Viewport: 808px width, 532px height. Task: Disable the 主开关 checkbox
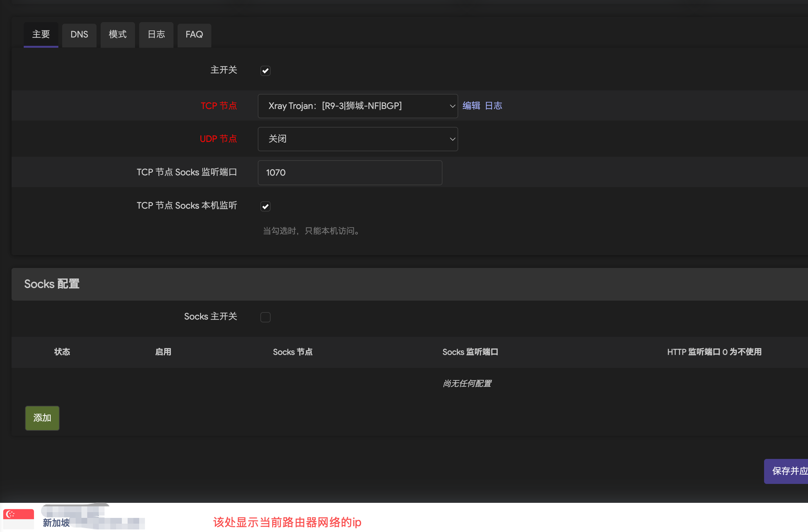265,71
